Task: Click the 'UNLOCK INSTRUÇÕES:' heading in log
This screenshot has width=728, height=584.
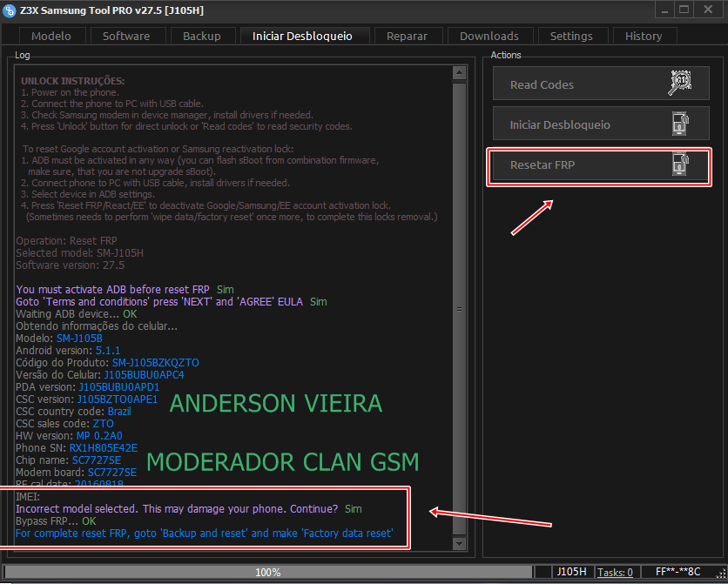Action: (x=72, y=81)
